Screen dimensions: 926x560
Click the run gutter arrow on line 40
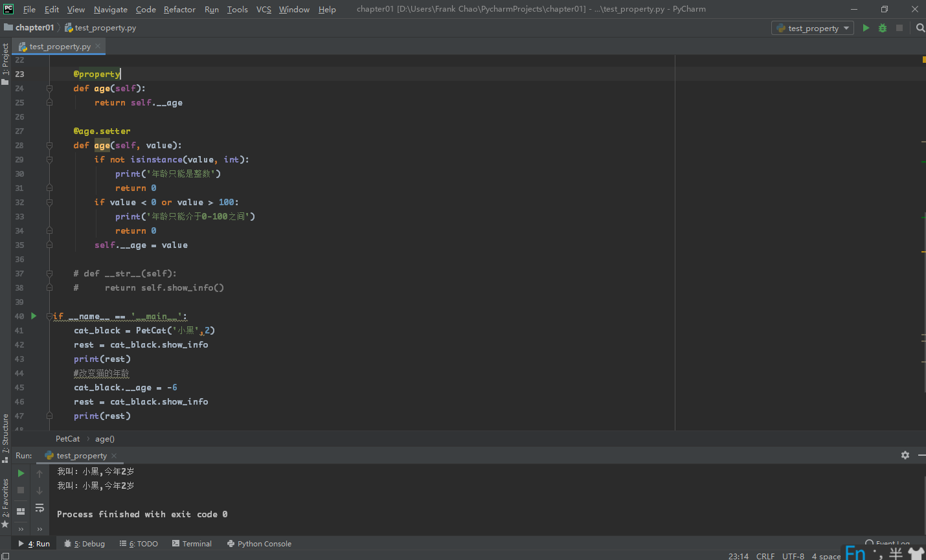34,316
